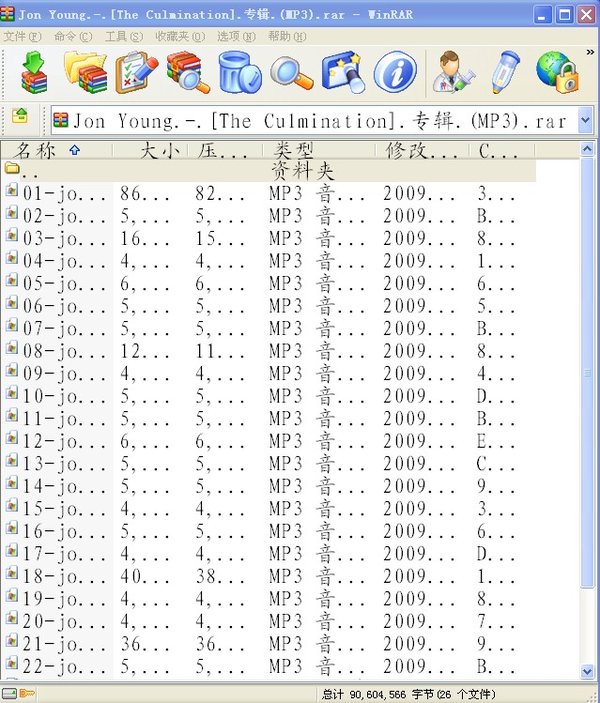Click the Add to archive toolbar icon

pyautogui.click(x=34, y=72)
